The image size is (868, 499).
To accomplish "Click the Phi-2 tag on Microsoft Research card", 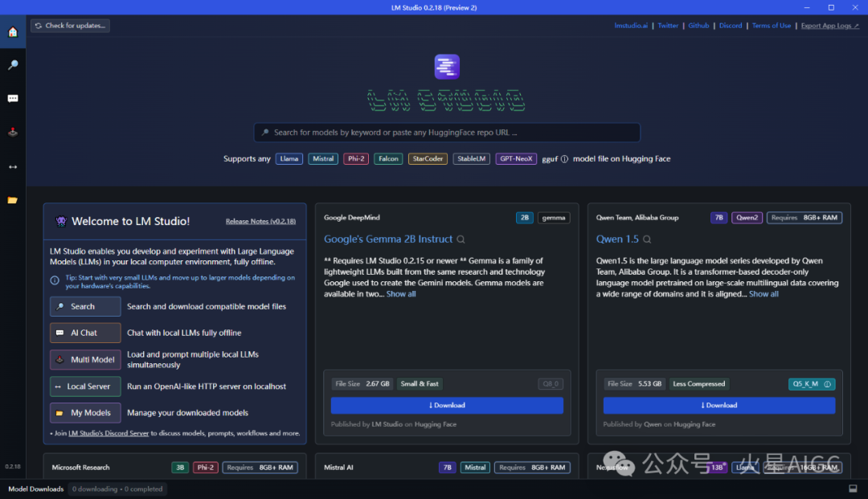I will tap(206, 468).
